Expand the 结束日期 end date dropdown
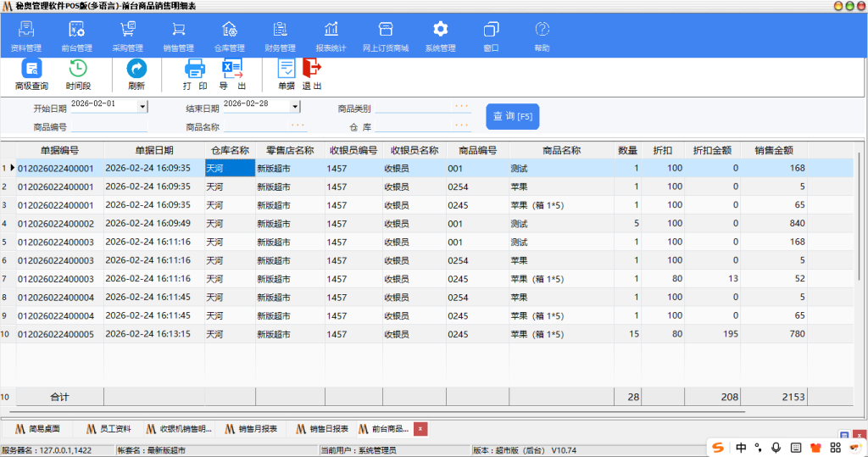The width and height of the screenshot is (868, 457). click(295, 107)
